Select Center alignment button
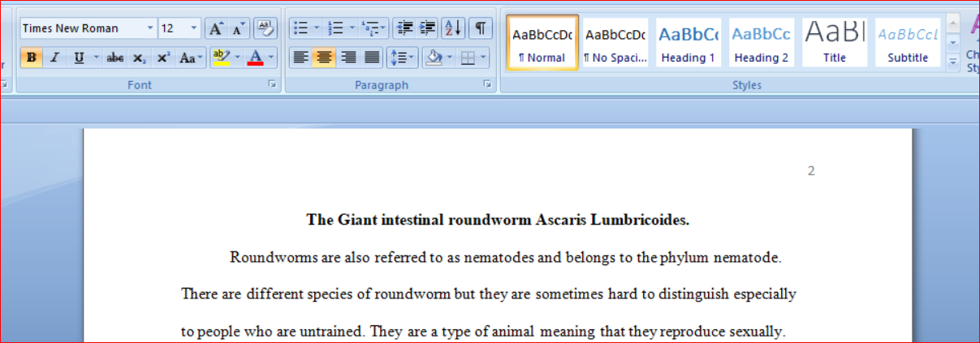The height and width of the screenshot is (343, 980). coord(324,58)
